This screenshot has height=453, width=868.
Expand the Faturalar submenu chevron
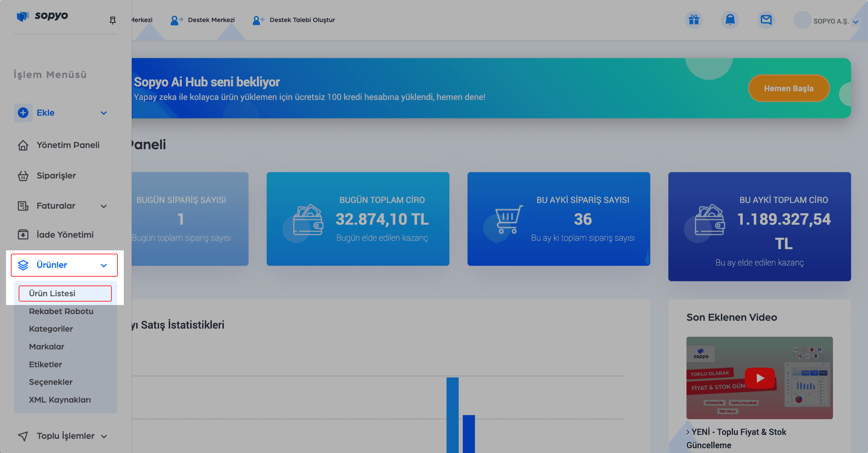tap(104, 206)
